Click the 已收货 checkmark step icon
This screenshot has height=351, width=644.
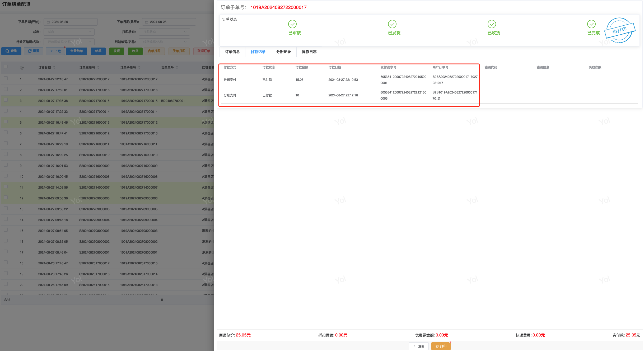492,24
